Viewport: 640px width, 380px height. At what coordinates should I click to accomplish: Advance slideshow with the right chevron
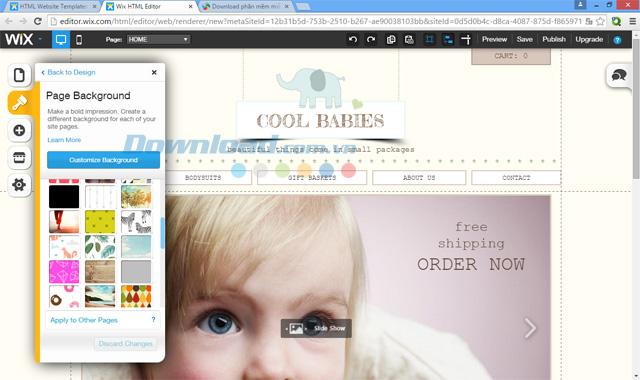[x=530, y=328]
